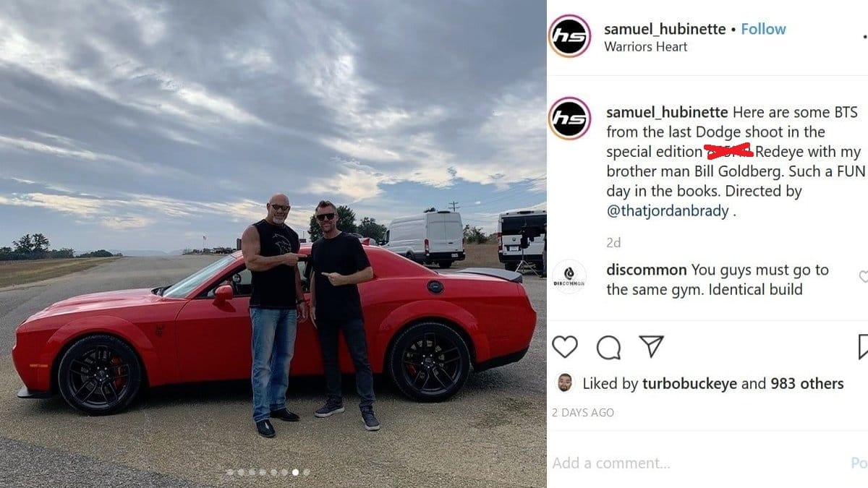Open discommon username link
The image size is (868, 488).
click(x=647, y=270)
